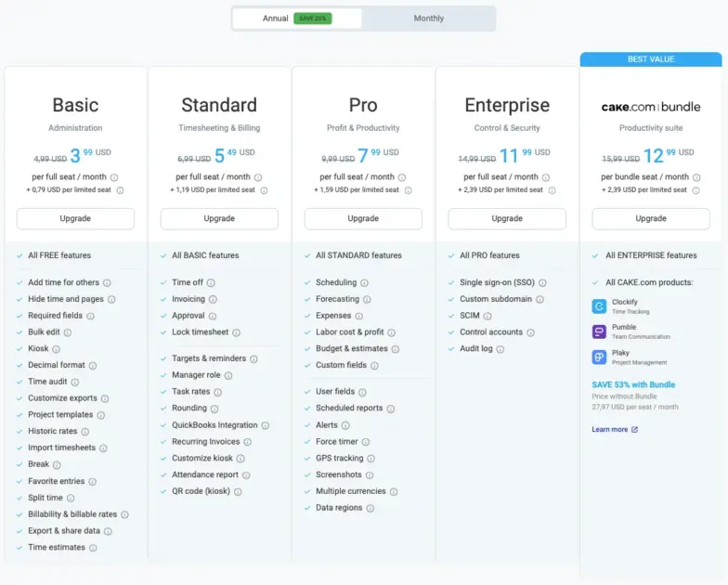The height and width of the screenshot is (585, 728).
Task: Click info icon beside Custom subdomain
Action: (x=540, y=299)
